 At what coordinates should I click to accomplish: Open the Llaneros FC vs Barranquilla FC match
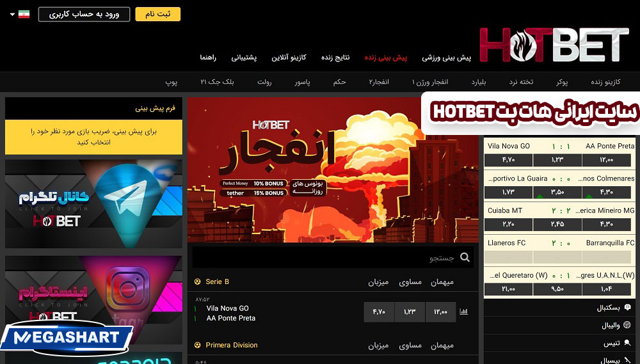(561, 251)
